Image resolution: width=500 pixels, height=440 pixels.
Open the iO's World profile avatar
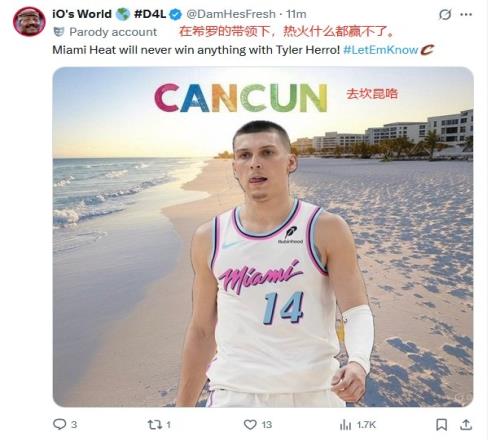[x=29, y=21]
